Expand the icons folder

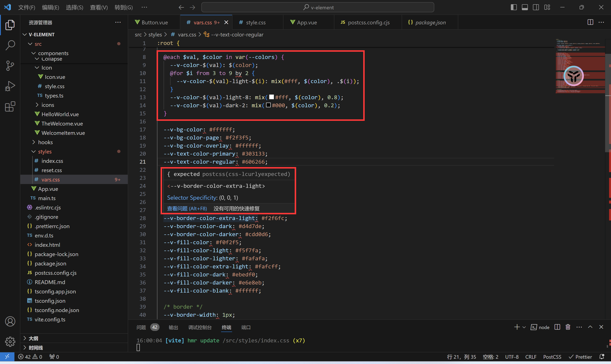tap(37, 105)
